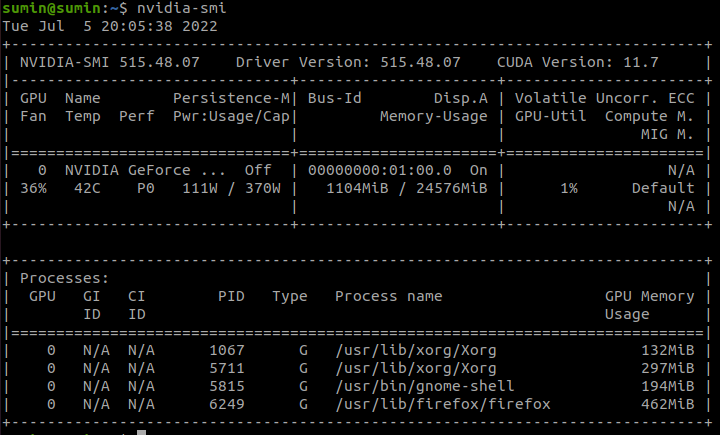Viewport: 720px width, 435px height.
Task: Click timestamp Tue Jul 5 20:05:38 2022
Action: click(110, 26)
